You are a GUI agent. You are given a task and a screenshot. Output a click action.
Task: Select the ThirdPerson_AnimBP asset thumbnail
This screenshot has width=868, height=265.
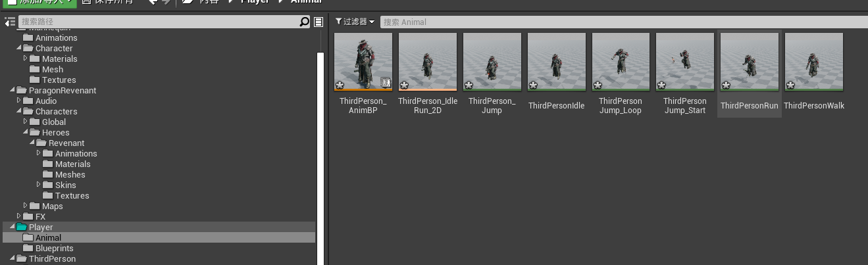tap(363, 62)
